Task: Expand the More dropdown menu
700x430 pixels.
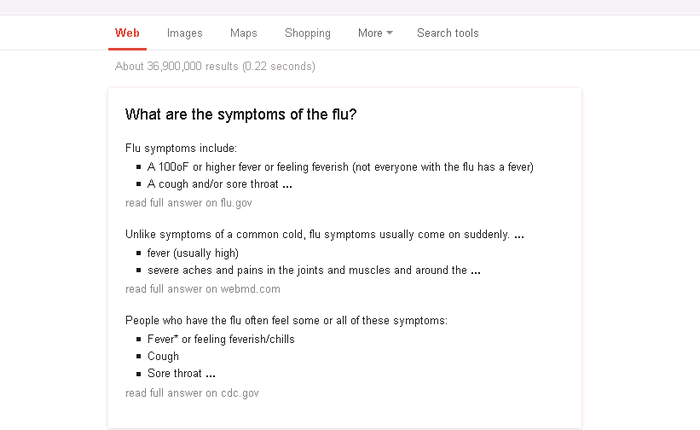Action: pos(375,33)
